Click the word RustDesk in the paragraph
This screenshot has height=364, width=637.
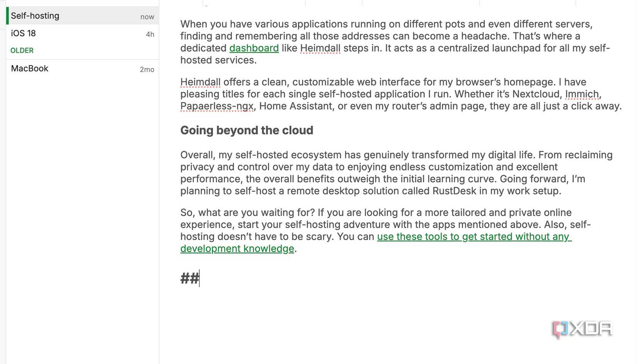click(x=454, y=191)
